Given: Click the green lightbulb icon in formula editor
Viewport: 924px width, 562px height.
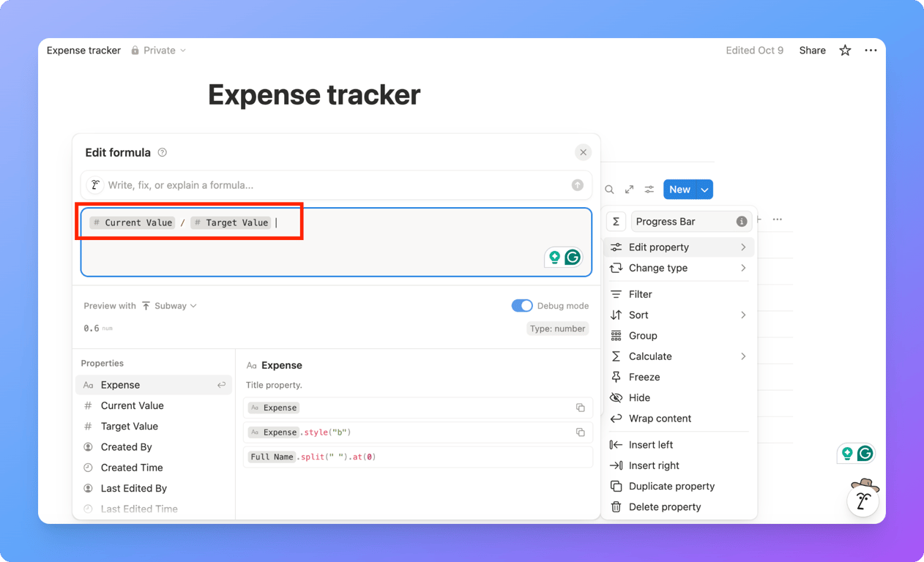Looking at the screenshot, I should pos(554,257).
